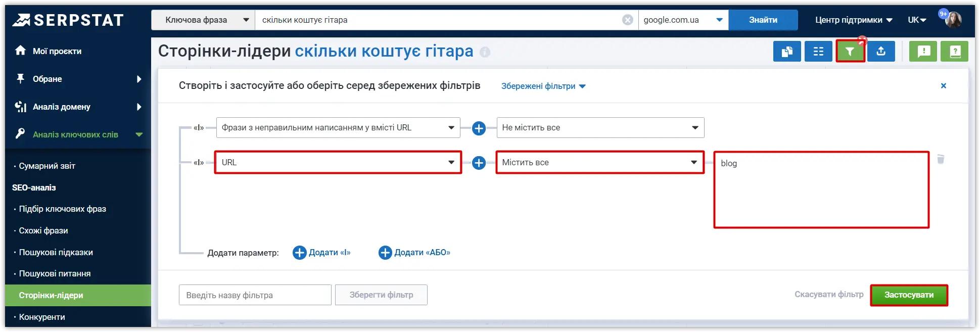Open the misspelled phrases URL parameter dropdown

[x=338, y=128]
